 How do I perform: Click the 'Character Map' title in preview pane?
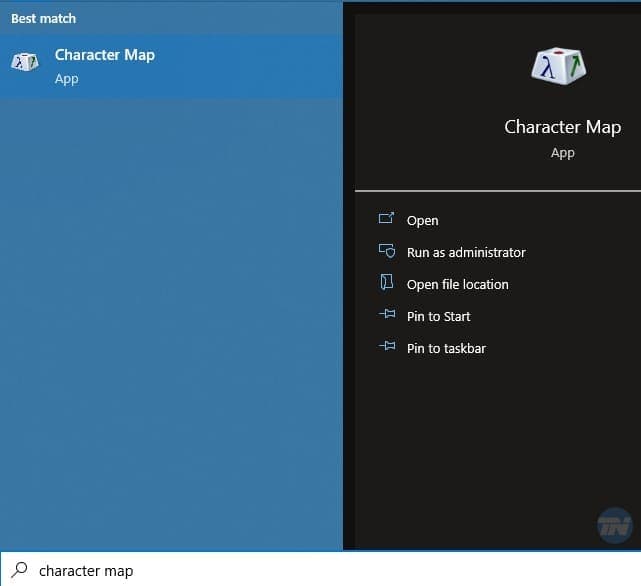click(x=563, y=127)
